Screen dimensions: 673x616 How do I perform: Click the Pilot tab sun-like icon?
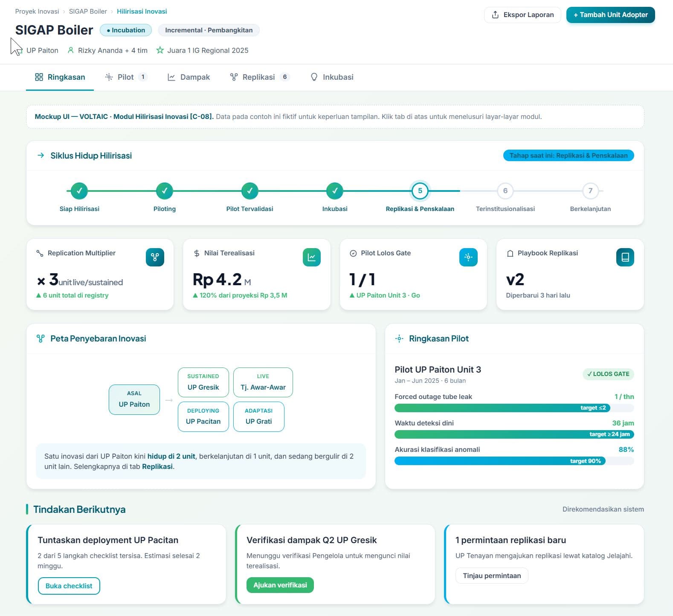pos(109,77)
